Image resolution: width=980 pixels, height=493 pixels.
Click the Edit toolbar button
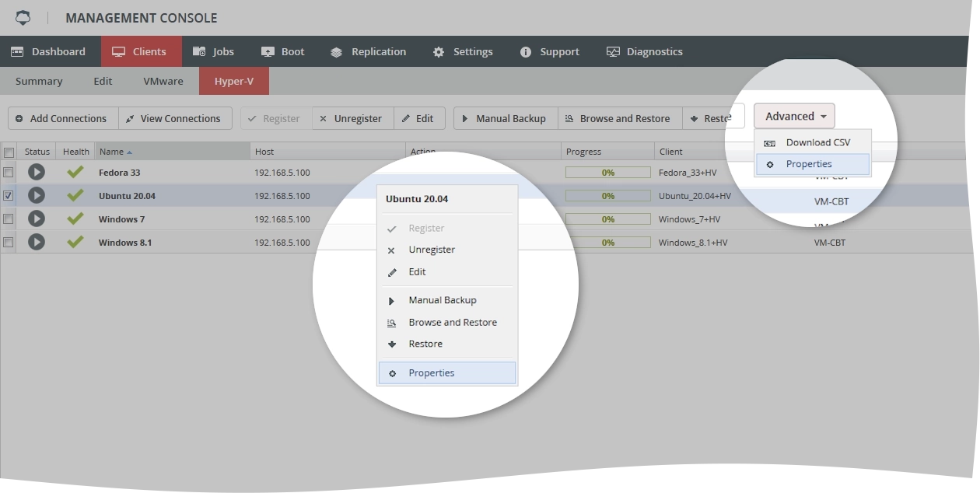click(419, 118)
